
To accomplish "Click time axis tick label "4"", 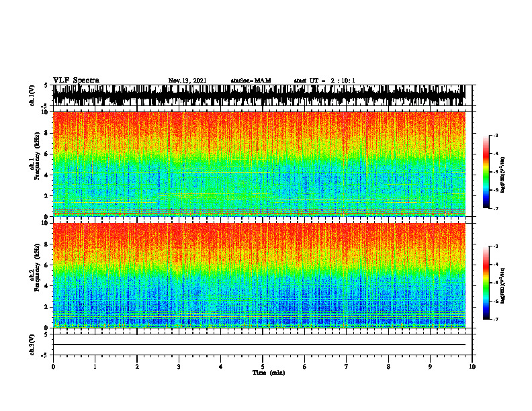I will [x=221, y=367].
